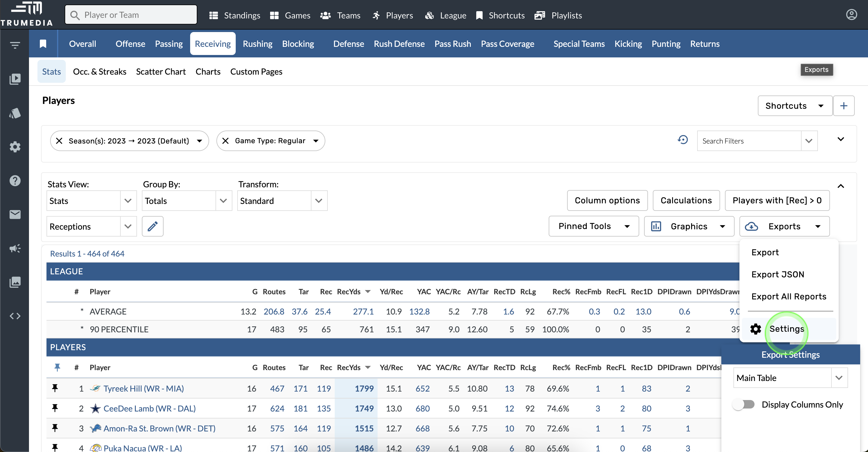The width and height of the screenshot is (868, 452).
Task: Click the sidebar mail envelope icon
Action: pyautogui.click(x=15, y=215)
